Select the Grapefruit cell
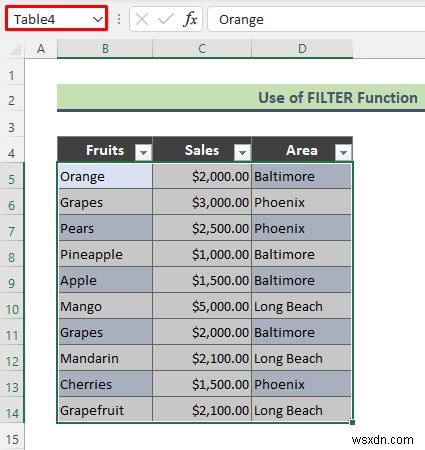This screenshot has height=450, width=425. [105, 410]
